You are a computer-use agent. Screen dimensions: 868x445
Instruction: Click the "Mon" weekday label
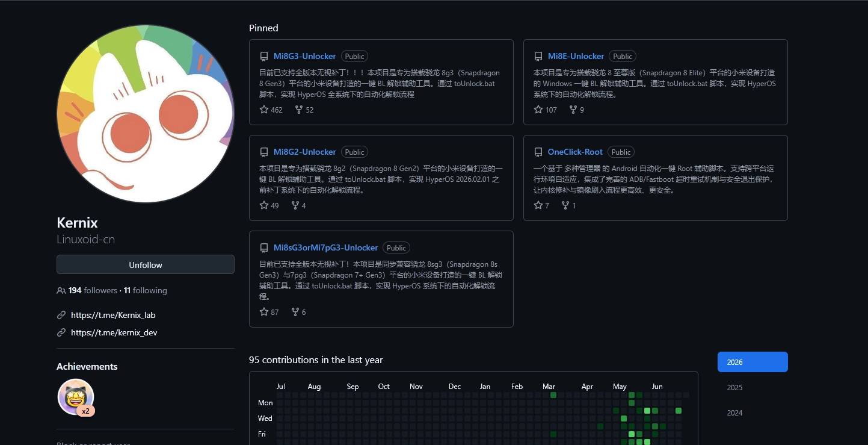point(265,403)
